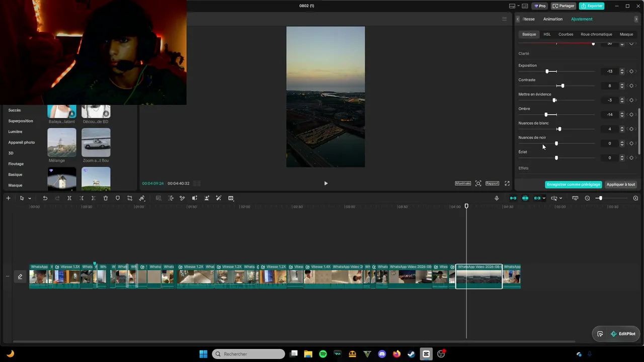644x362 pixels.
Task: Open the preview panel hamburger menu
Action: click(x=504, y=19)
